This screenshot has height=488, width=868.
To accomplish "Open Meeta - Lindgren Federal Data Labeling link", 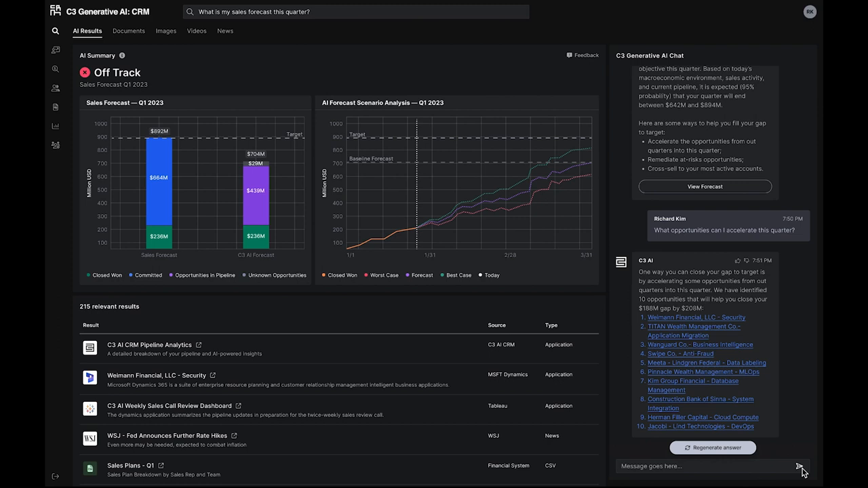I will click(707, 363).
